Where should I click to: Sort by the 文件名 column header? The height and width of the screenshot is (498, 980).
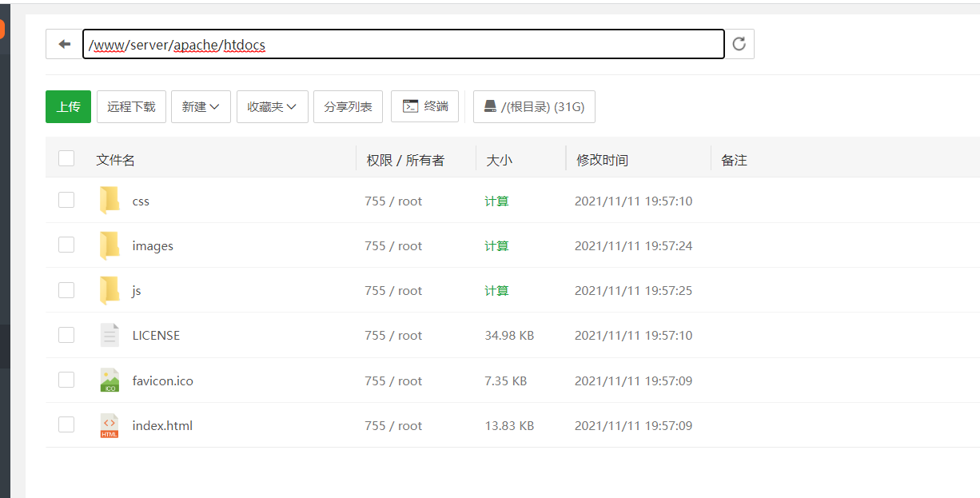point(115,160)
